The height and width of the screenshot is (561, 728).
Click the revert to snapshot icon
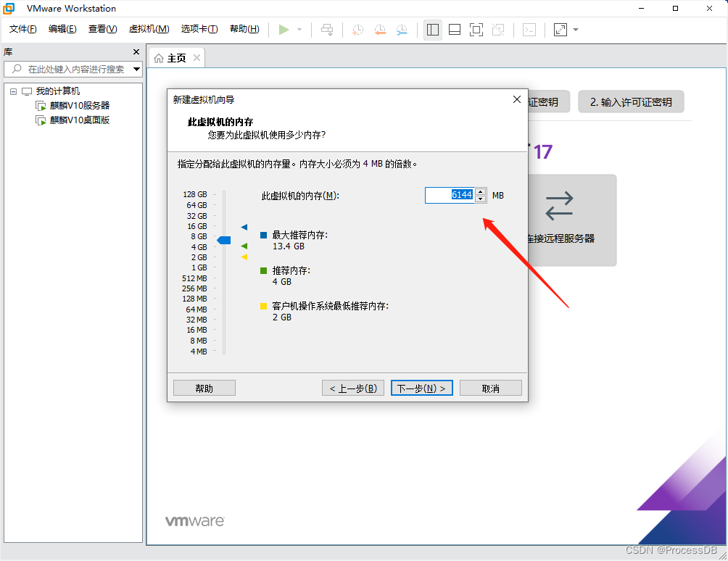pos(380,30)
